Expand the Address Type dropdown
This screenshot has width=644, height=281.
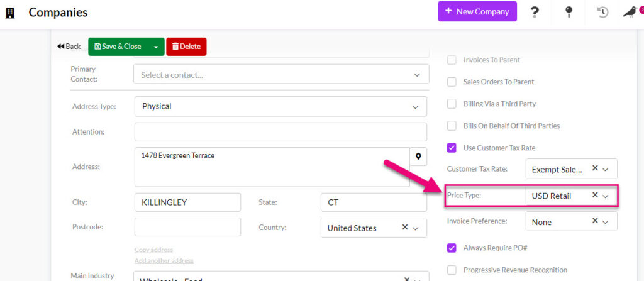[280, 106]
